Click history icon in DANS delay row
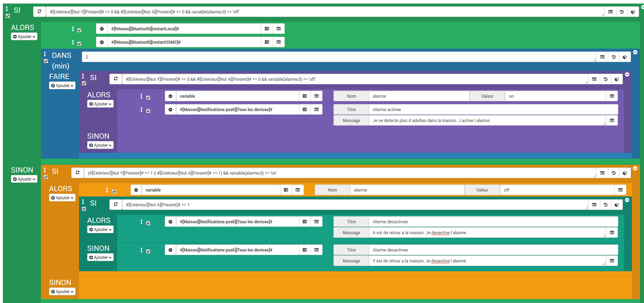The height and width of the screenshot is (303, 644). pyautogui.click(x=614, y=57)
